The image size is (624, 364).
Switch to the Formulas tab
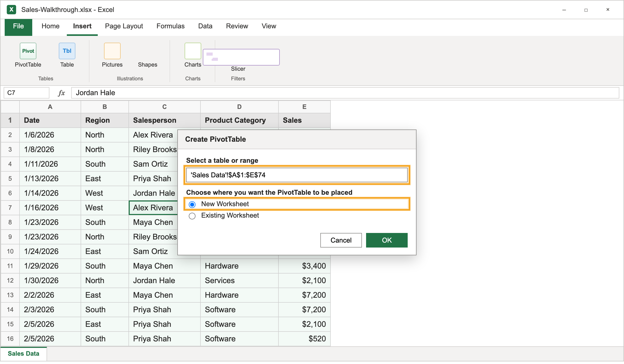[x=171, y=26]
